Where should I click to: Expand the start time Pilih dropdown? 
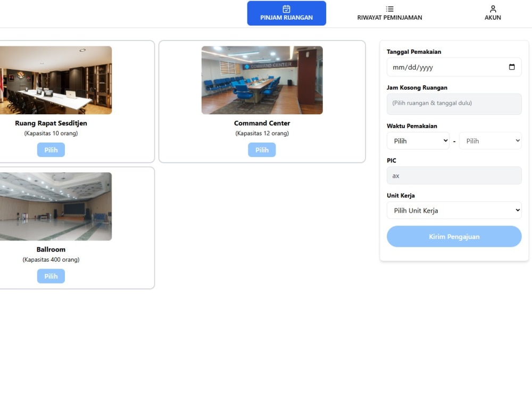[418, 141]
